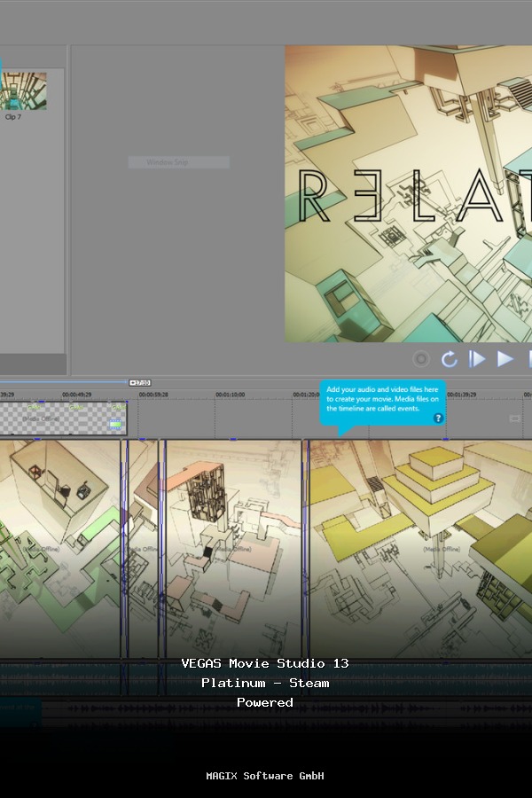Viewport: 532px width, 798px height.
Task: Select the yellow pyramid video event
Action: (x=420, y=549)
